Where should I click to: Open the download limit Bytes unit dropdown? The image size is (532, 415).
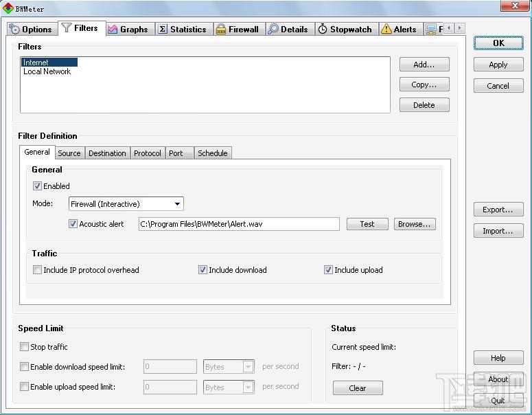[x=229, y=367]
